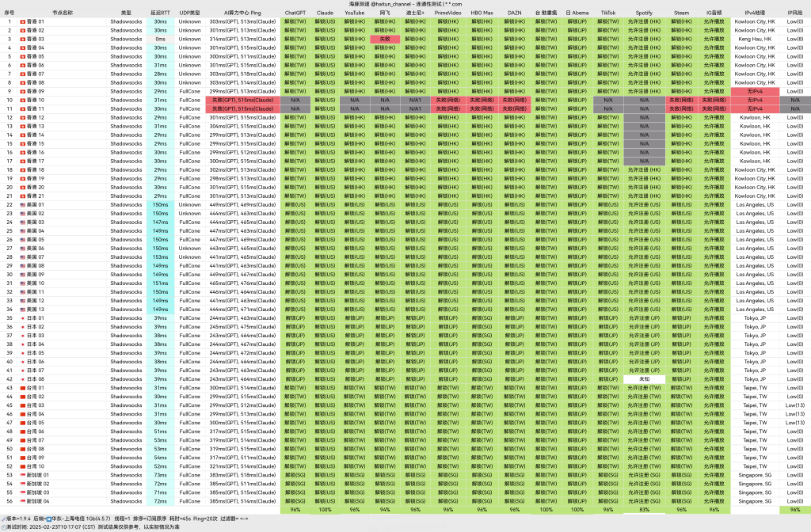The width and height of the screenshot is (811, 532).
Task: Click the white 未知 Spotify cell on row 日本 08
Action: (644, 379)
